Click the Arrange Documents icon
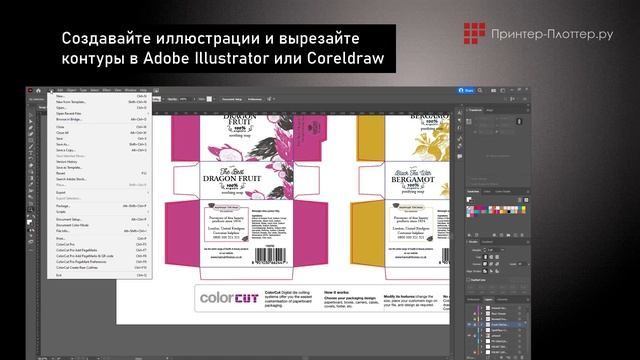Screen dimensions: 640x360 (x=493, y=91)
